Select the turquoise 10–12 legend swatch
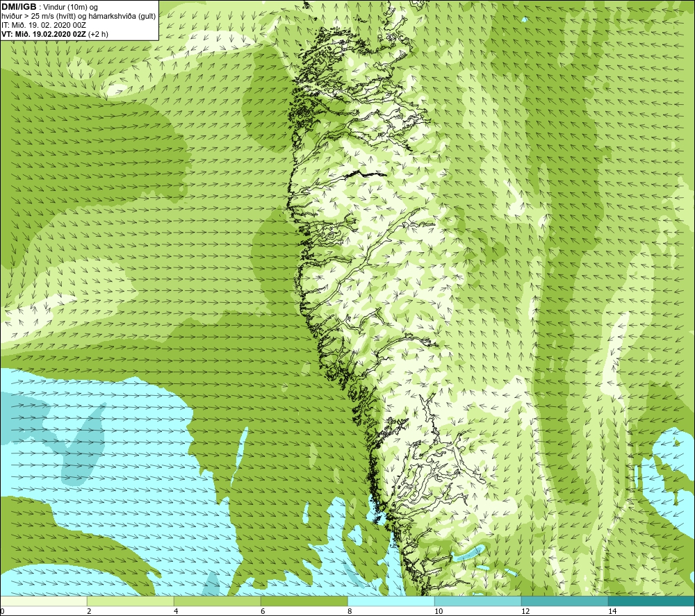The height and width of the screenshot is (616, 695). tap(478, 601)
